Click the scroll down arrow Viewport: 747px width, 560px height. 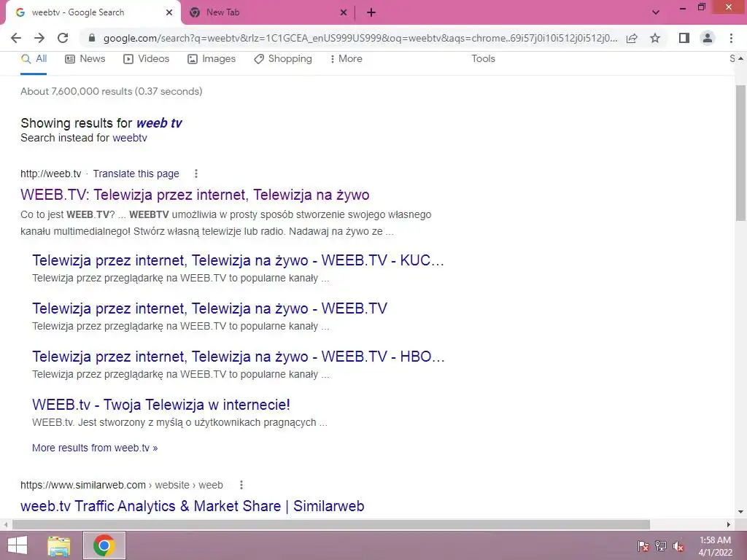pos(740,512)
